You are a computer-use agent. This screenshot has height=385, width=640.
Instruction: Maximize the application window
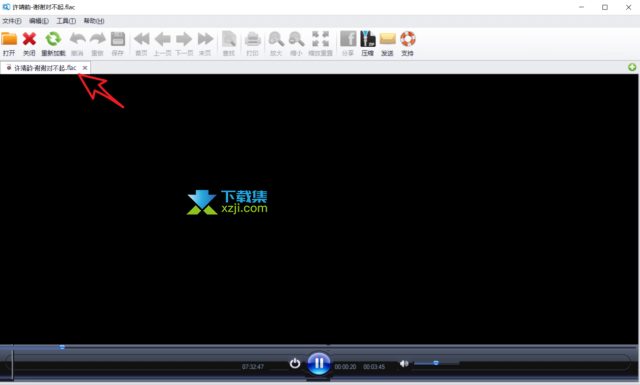point(605,7)
